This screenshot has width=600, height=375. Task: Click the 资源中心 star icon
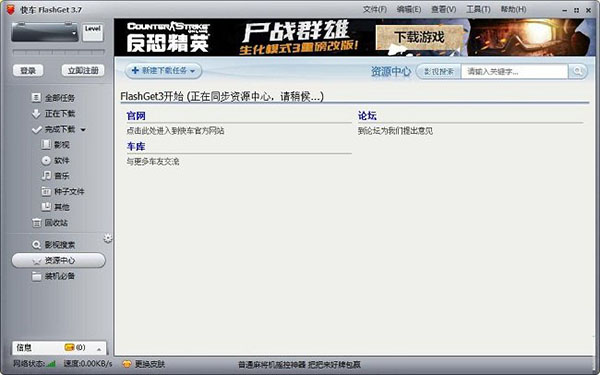(x=36, y=261)
